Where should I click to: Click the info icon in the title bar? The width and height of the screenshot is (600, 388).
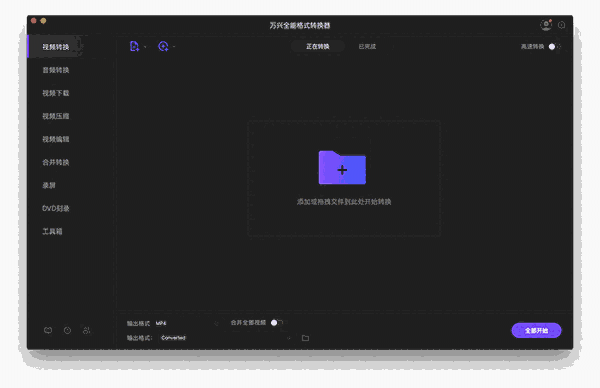(x=561, y=25)
